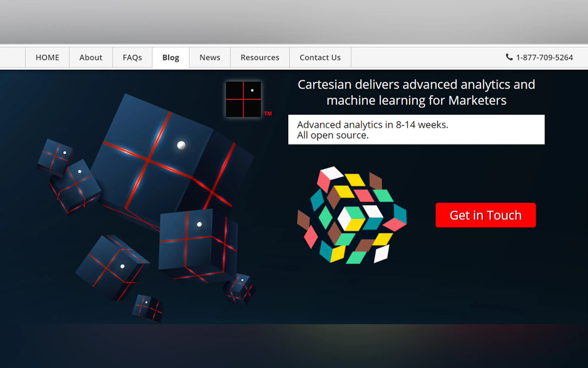The height and width of the screenshot is (368, 588).
Task: Click the colorful cube graphic
Action: point(352,215)
